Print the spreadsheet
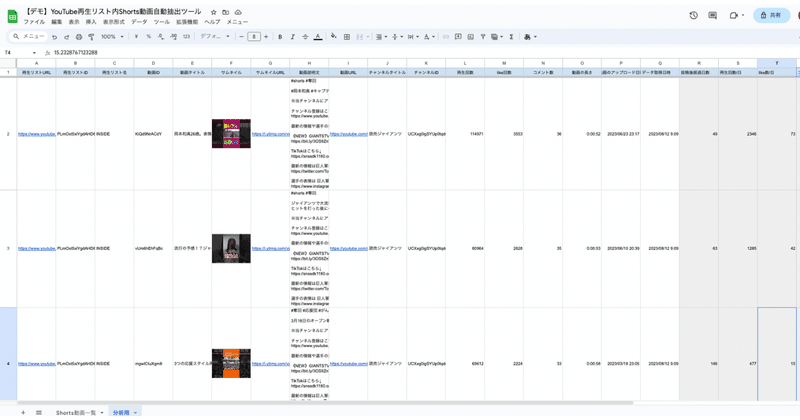Viewport: 800px width, 420px height. point(79,37)
